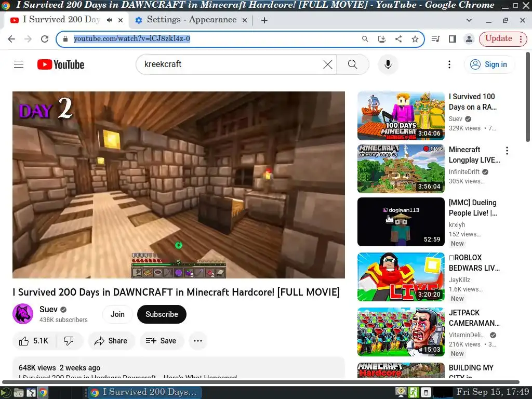Screen dimensions: 532x399
Task: Toggle Chrome side panel
Action: click(x=453, y=39)
